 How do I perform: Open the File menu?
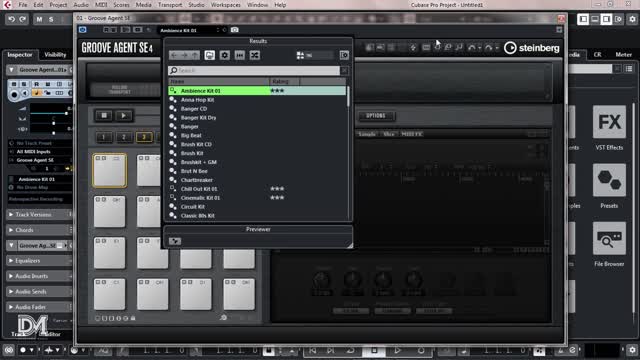tap(23, 5)
